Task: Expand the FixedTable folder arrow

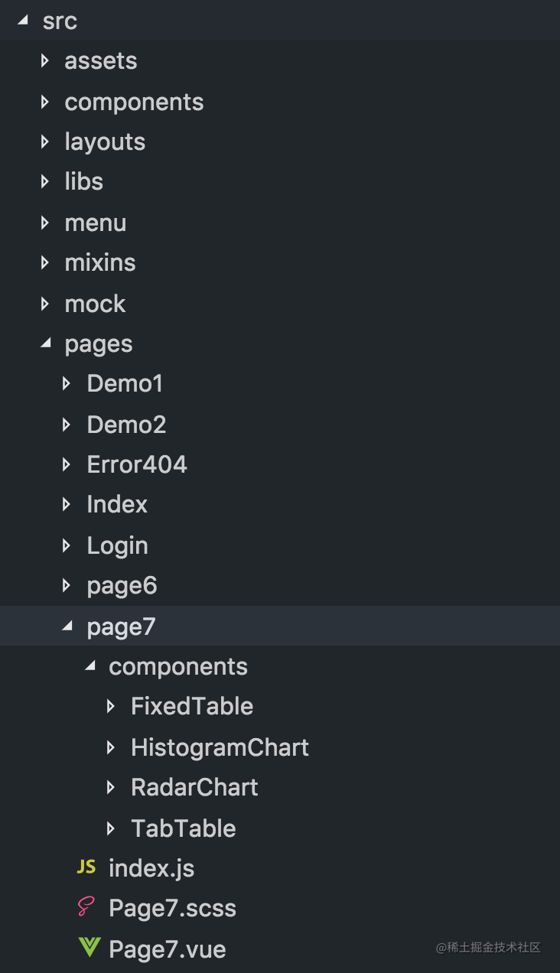Action: click(111, 706)
